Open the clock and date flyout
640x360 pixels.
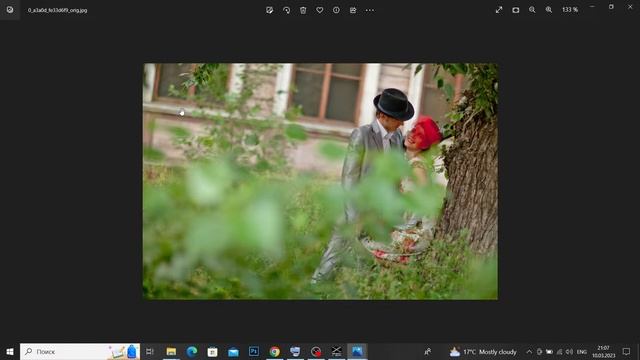(603, 351)
